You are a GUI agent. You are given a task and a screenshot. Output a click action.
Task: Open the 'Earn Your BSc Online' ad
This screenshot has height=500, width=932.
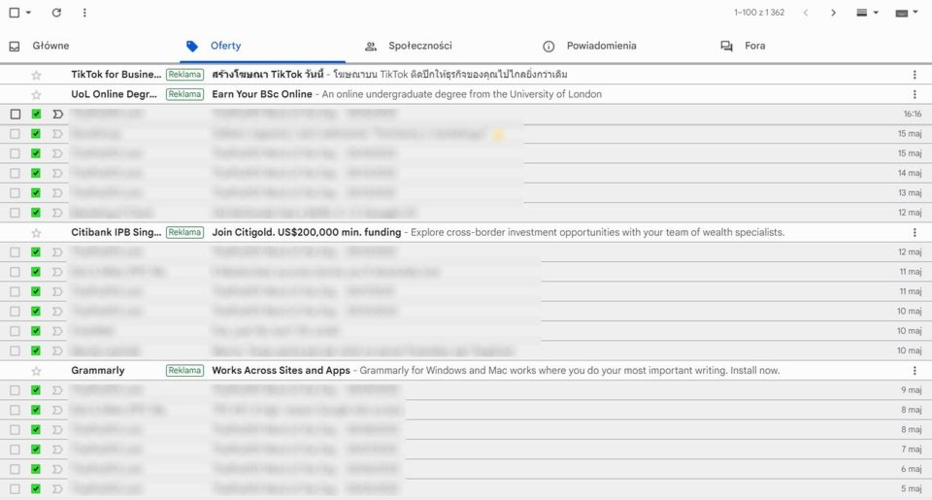click(x=262, y=95)
